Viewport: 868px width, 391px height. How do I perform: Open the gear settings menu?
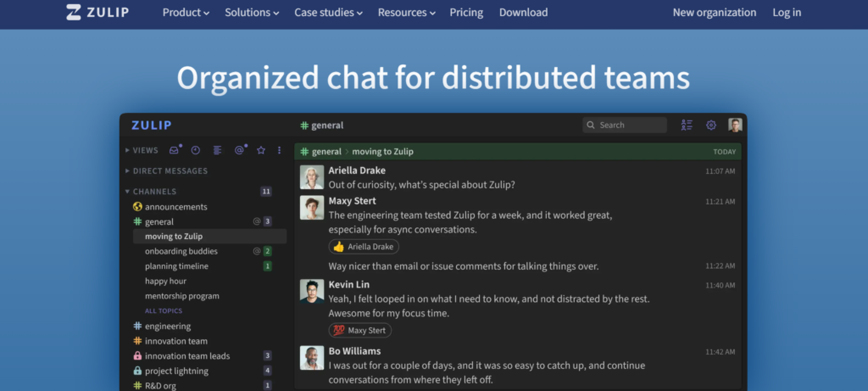pos(711,126)
